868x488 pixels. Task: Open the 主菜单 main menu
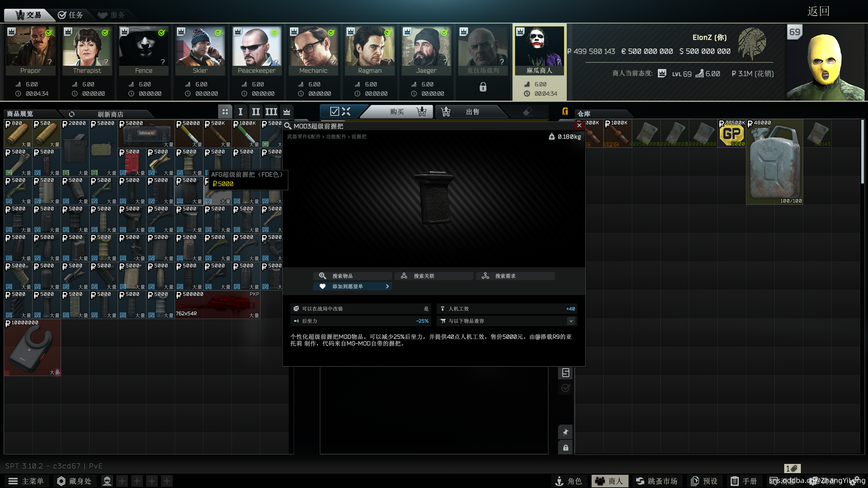coord(26,481)
